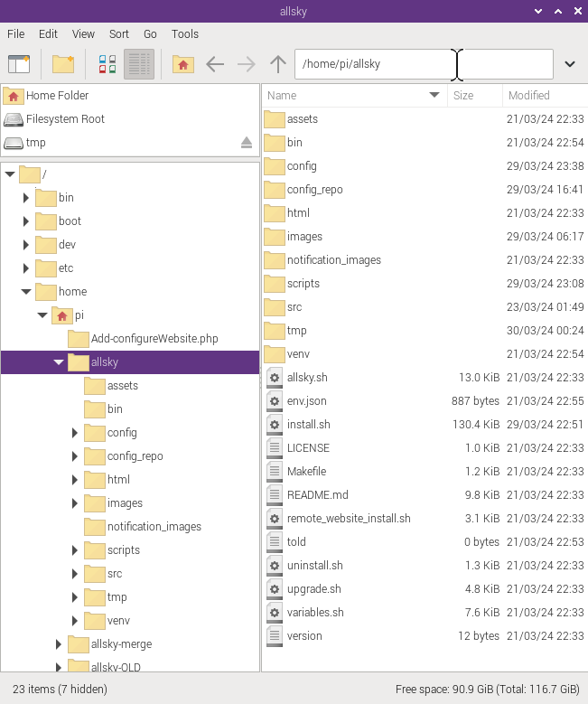This screenshot has height=704, width=588.
Task: Select the src folder in file list
Action: click(294, 307)
